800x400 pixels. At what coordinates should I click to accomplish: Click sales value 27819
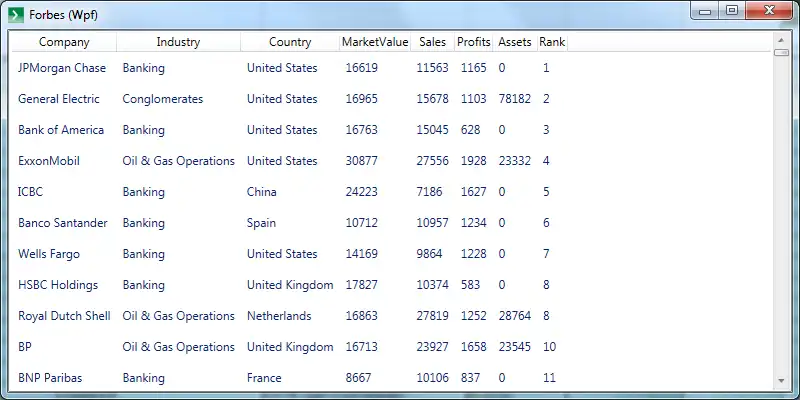coord(433,316)
